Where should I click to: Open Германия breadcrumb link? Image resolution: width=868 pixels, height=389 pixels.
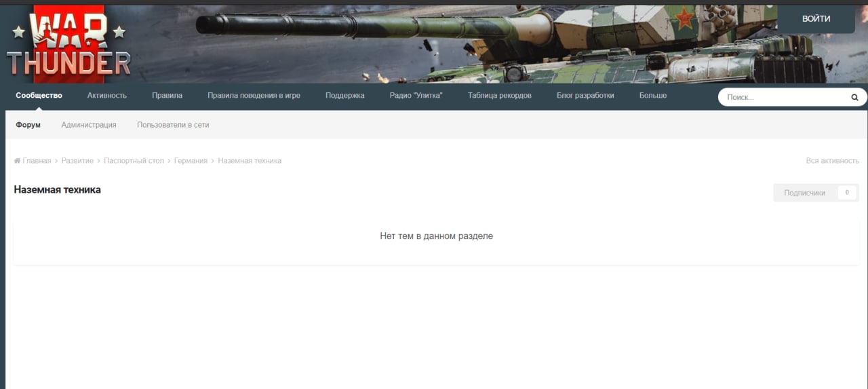coord(191,161)
